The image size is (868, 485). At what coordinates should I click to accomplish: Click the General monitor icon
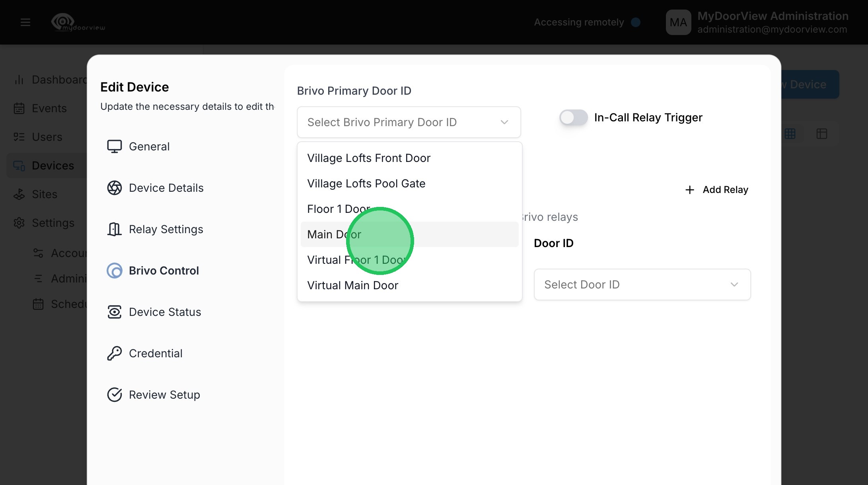point(114,146)
